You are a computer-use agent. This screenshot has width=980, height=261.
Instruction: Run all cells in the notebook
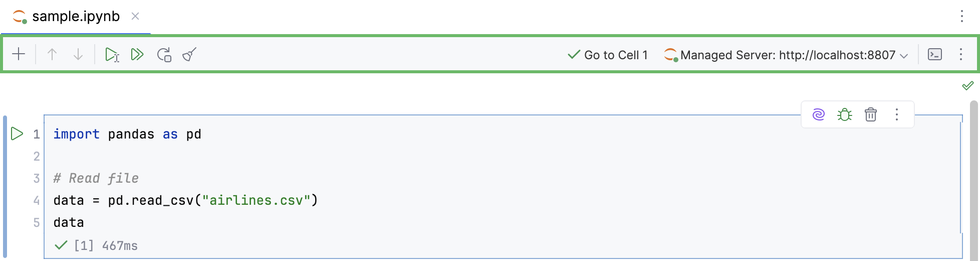tap(137, 54)
